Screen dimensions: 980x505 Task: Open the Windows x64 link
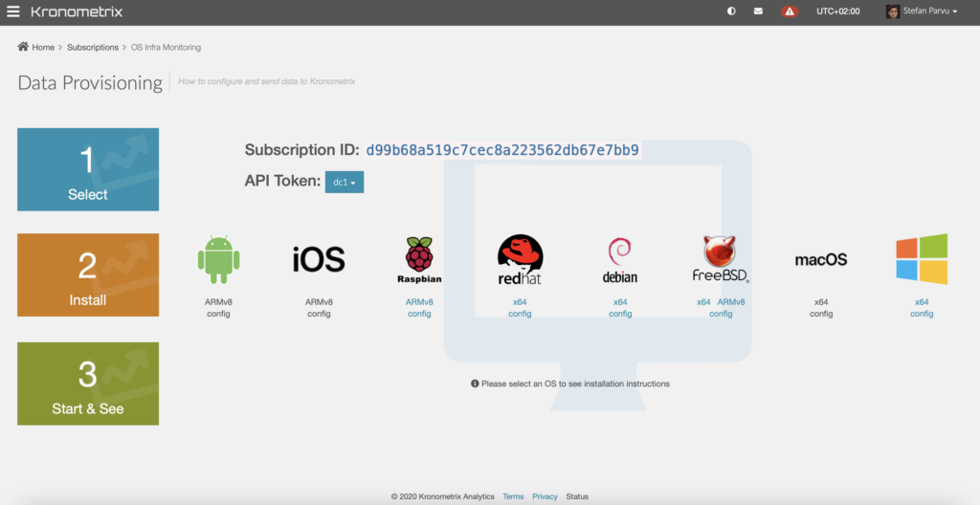[x=922, y=302]
